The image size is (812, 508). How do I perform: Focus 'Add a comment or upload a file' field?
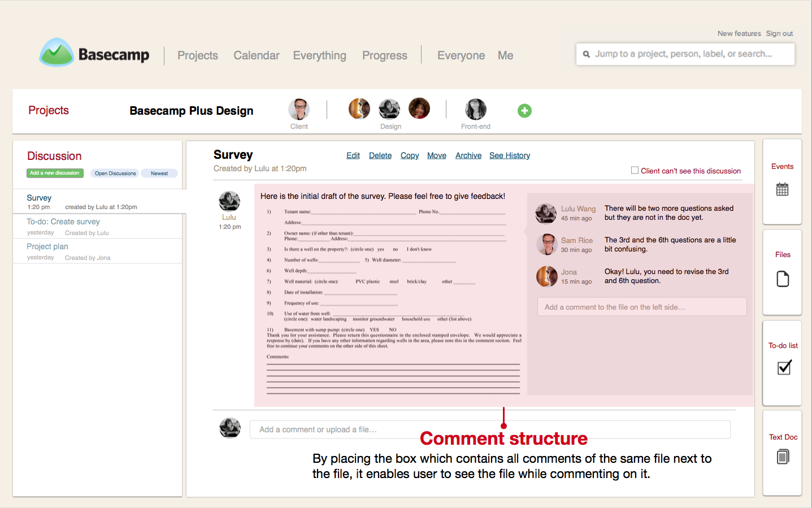490,429
